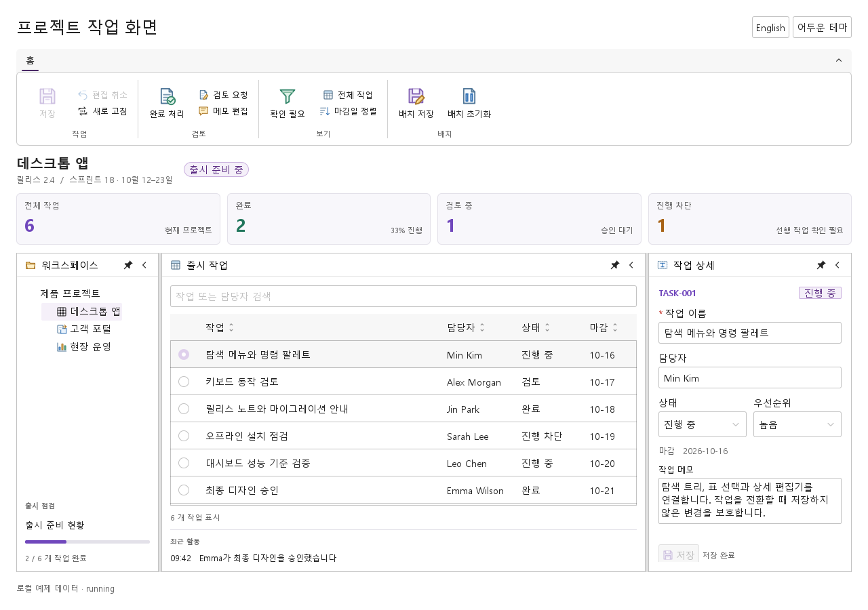Select radio for 릴리스 노트와 마이그레이션 안내
The height and width of the screenshot is (610, 868).
click(x=184, y=409)
